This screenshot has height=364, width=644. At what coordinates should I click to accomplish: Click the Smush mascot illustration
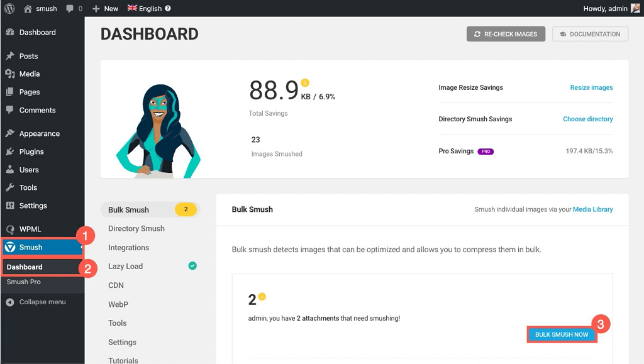[157, 129]
